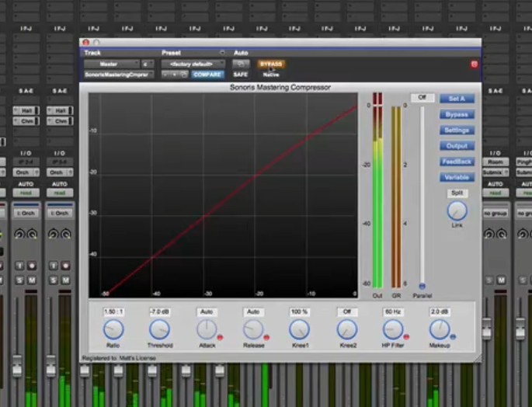Click the Release value field showing Auto

tap(253, 311)
